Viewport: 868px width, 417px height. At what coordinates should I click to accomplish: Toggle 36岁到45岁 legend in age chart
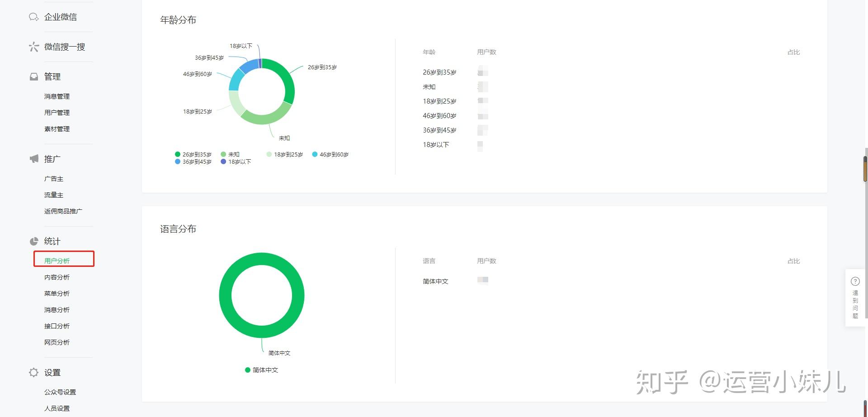tap(193, 161)
